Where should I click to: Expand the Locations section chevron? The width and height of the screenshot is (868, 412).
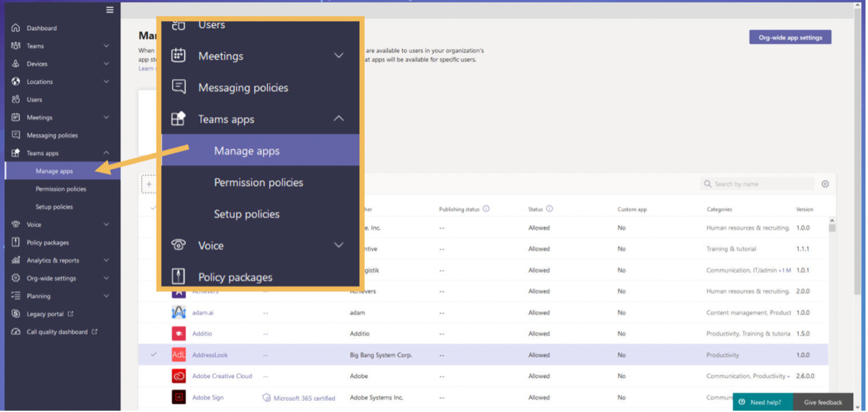click(x=106, y=82)
